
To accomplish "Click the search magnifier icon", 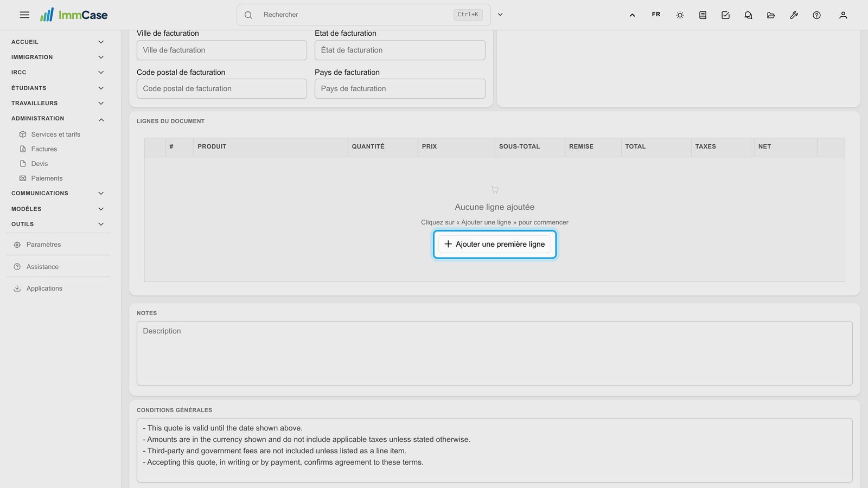I will pyautogui.click(x=248, y=15).
